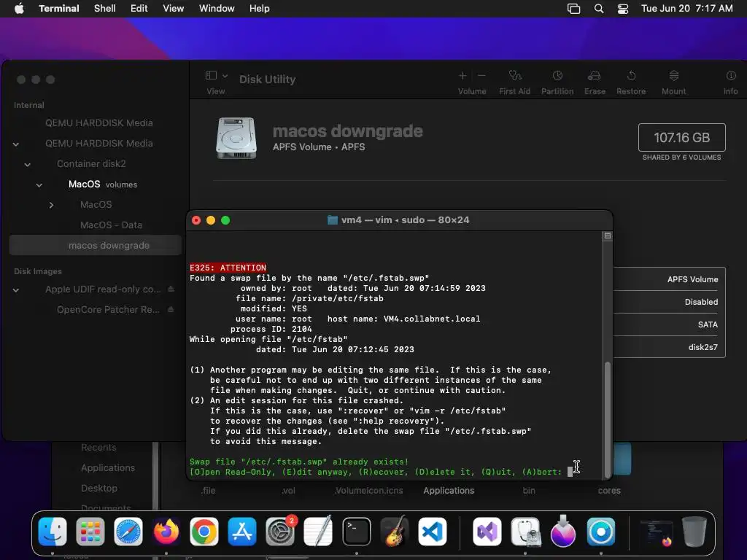Open the Edit menu
Screen dimensions: 747x560
pyautogui.click(x=139, y=9)
